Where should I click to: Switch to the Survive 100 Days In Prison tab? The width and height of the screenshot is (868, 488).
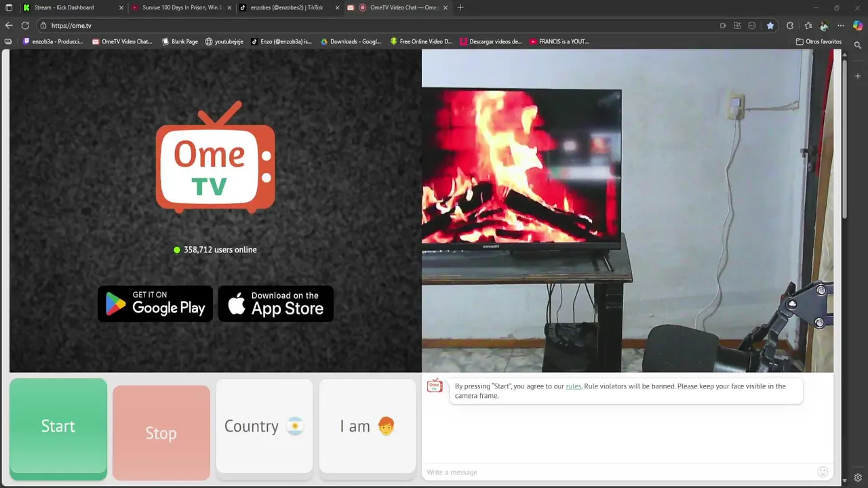click(x=181, y=7)
